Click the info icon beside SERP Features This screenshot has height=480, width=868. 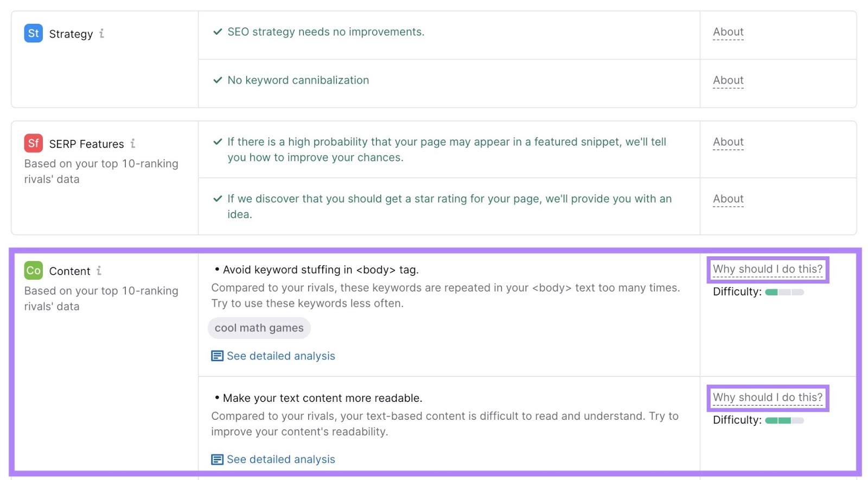pyautogui.click(x=133, y=144)
